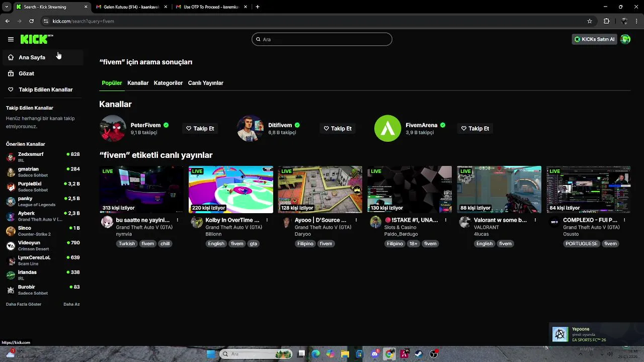Image resolution: width=644 pixels, height=362 pixels.
Task: Open the tab search dropdown arrow
Action: [x=7, y=7]
